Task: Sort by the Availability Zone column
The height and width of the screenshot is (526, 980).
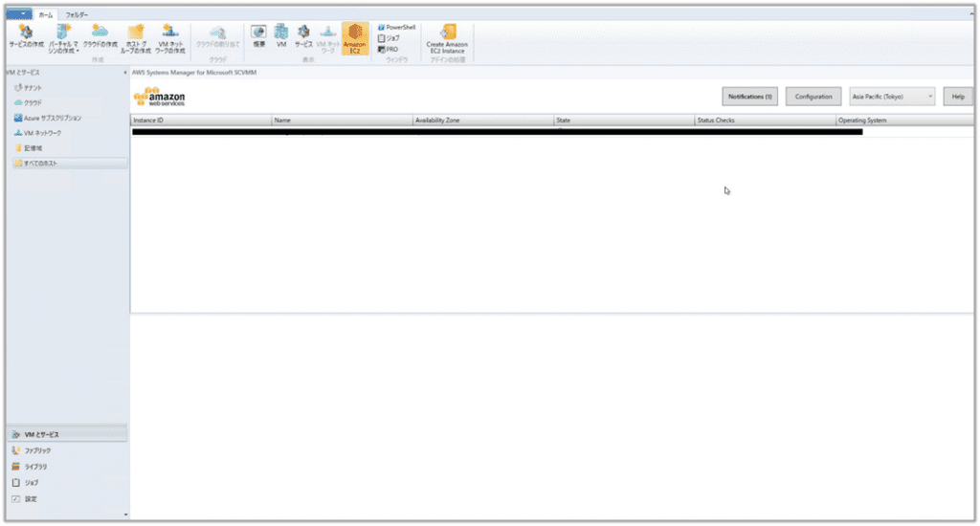Action: pyautogui.click(x=483, y=120)
